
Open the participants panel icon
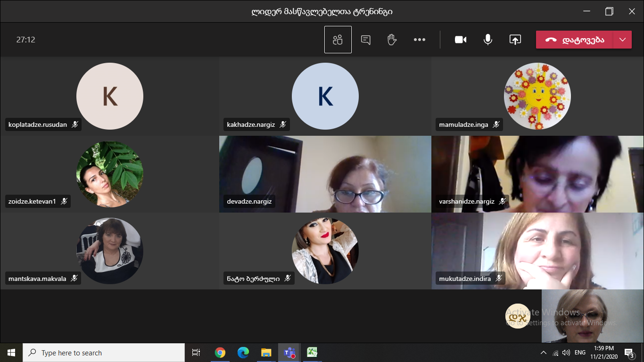(338, 40)
